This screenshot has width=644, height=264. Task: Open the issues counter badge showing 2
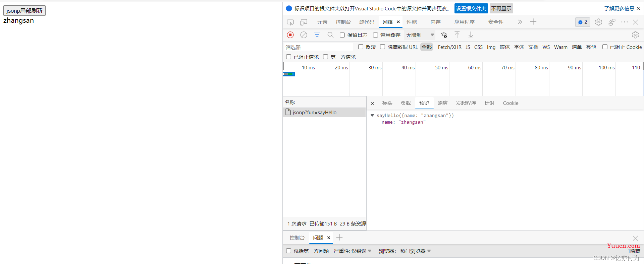click(x=583, y=22)
